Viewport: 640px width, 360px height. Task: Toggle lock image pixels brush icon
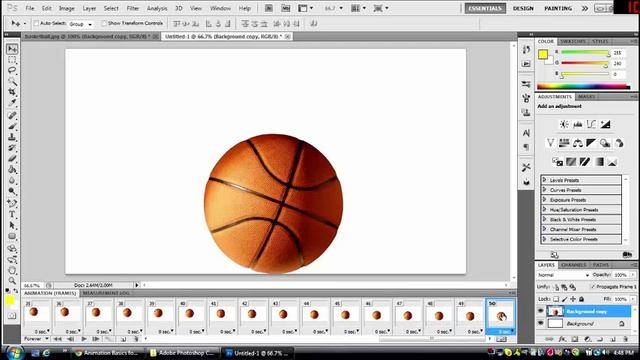point(565,299)
